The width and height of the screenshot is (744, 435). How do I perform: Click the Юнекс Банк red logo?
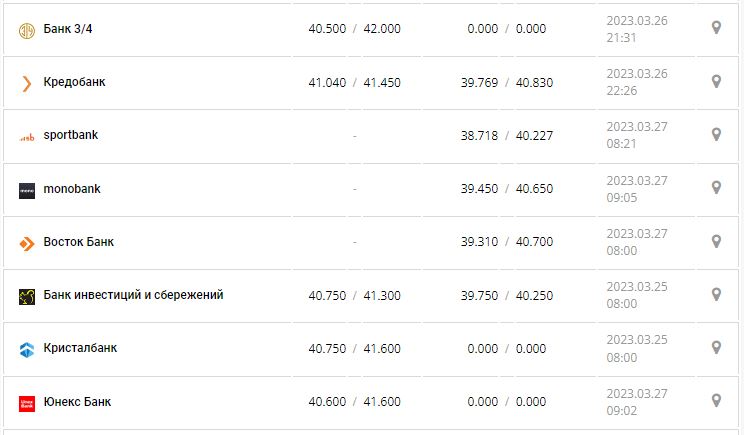(x=27, y=403)
